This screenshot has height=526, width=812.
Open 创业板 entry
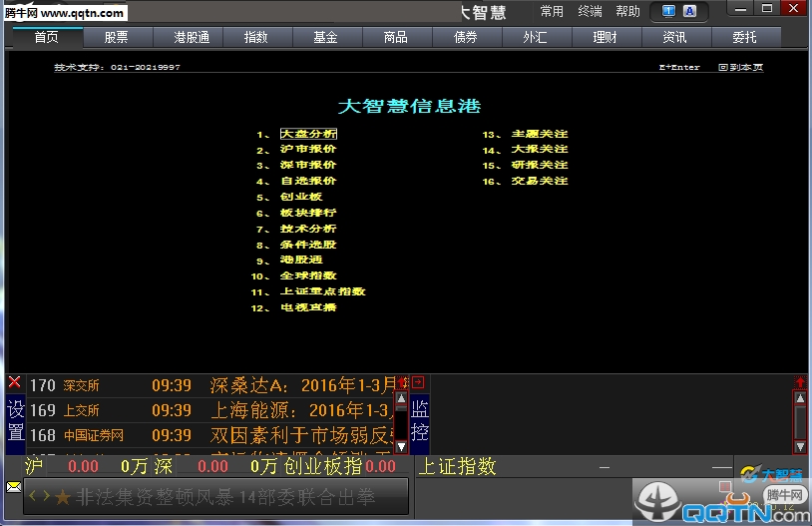click(x=301, y=197)
